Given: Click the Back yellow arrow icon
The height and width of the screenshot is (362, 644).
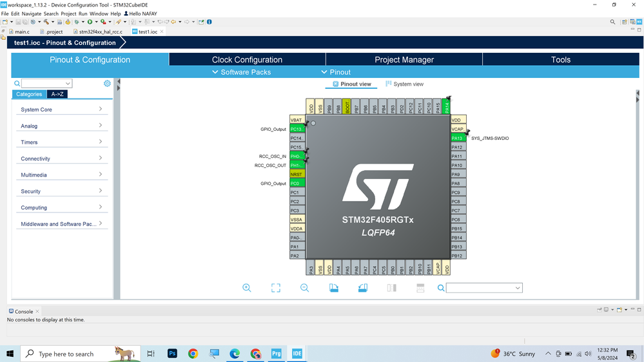Looking at the screenshot, I should 173,22.
